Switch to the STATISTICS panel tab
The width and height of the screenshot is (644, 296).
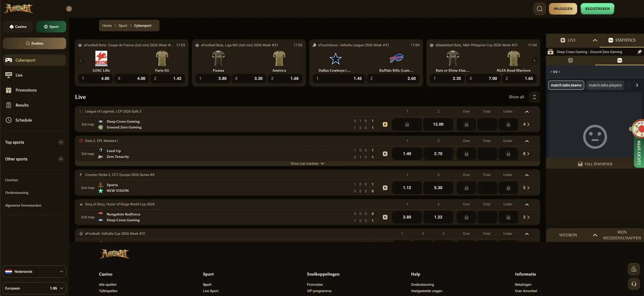[x=622, y=40]
